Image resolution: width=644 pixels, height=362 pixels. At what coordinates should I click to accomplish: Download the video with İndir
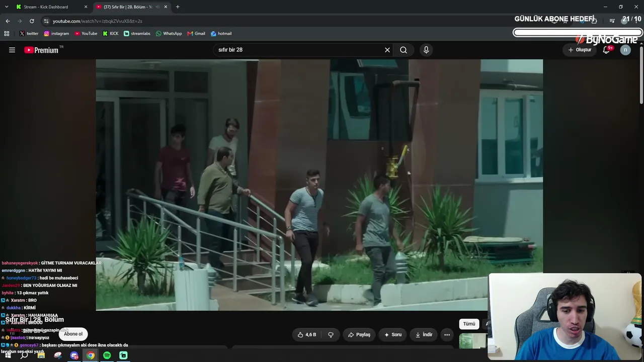423,334
